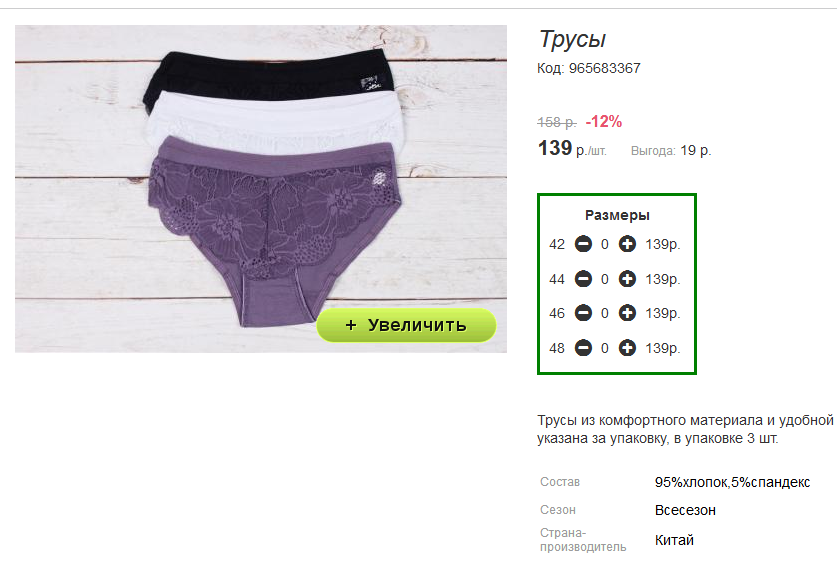
Task: Add one item of size 44
Action: point(627,279)
